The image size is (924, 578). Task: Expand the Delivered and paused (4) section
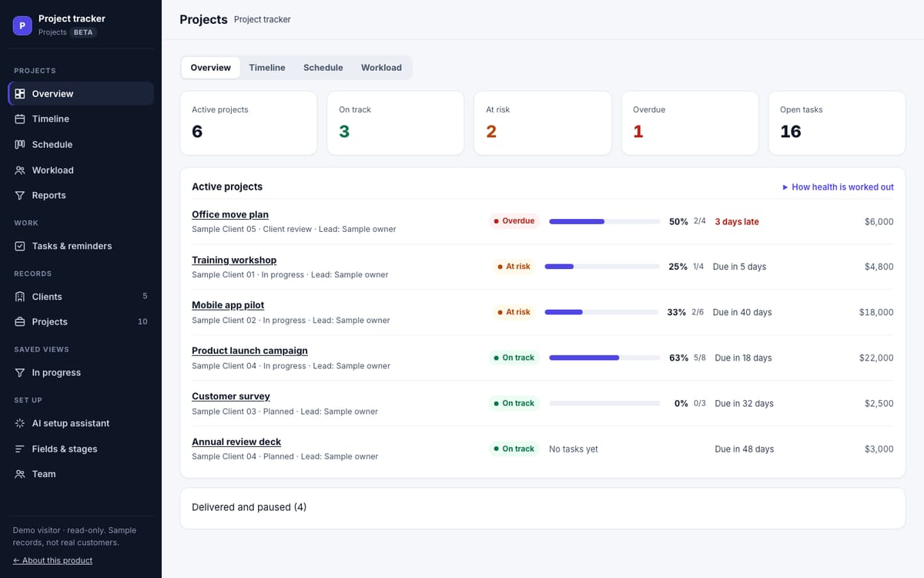543,508
